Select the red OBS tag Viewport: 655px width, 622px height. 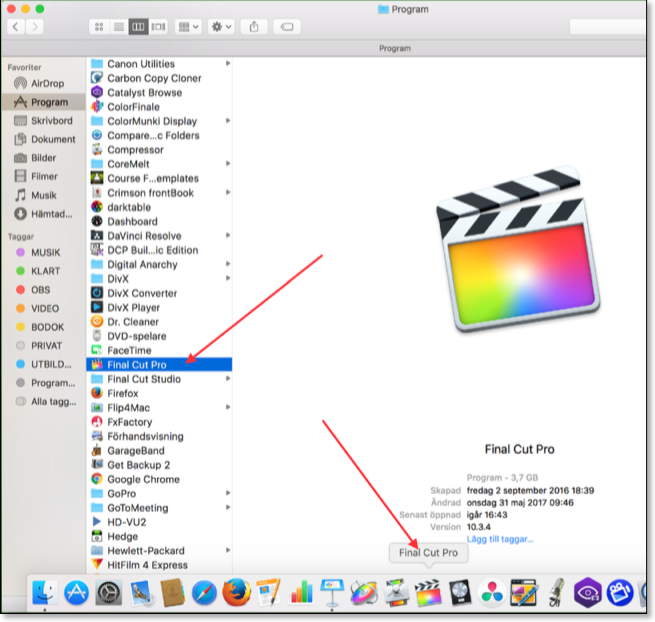43,289
